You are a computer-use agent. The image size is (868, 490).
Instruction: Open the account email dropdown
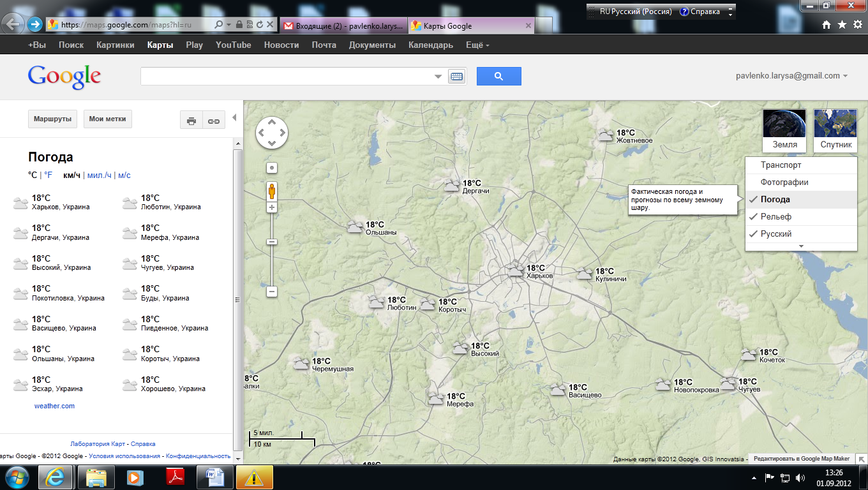pyautogui.click(x=791, y=76)
